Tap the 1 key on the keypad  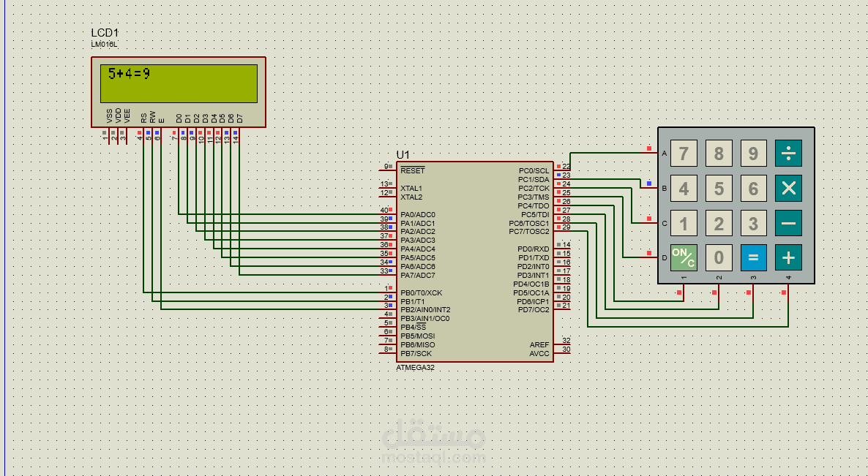click(x=684, y=223)
